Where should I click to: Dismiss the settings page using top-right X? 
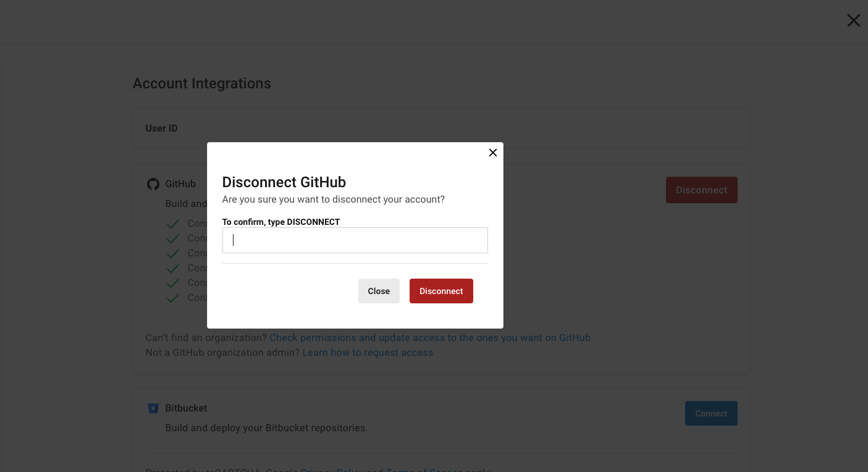pyautogui.click(x=853, y=21)
